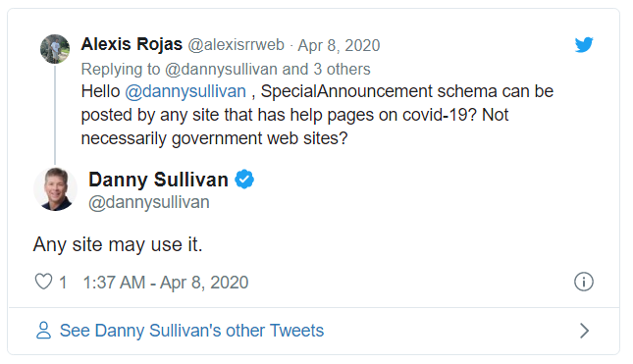Click See Danny Sullivan's other Tweets
The image size is (633, 364).
tap(191, 330)
